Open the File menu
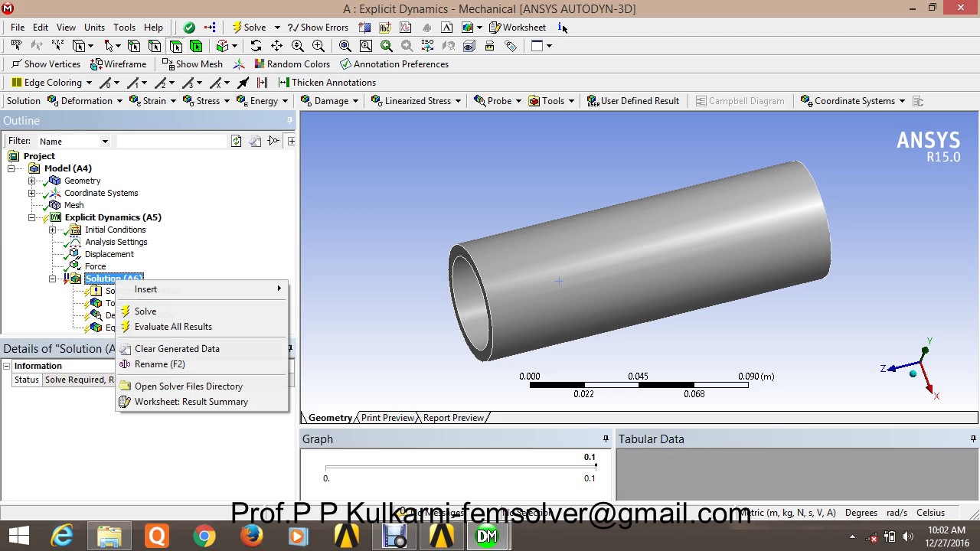The image size is (980, 551). tap(18, 28)
